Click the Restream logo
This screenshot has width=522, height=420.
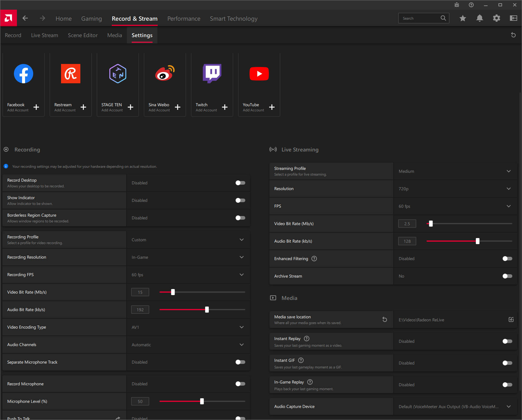pos(71,74)
